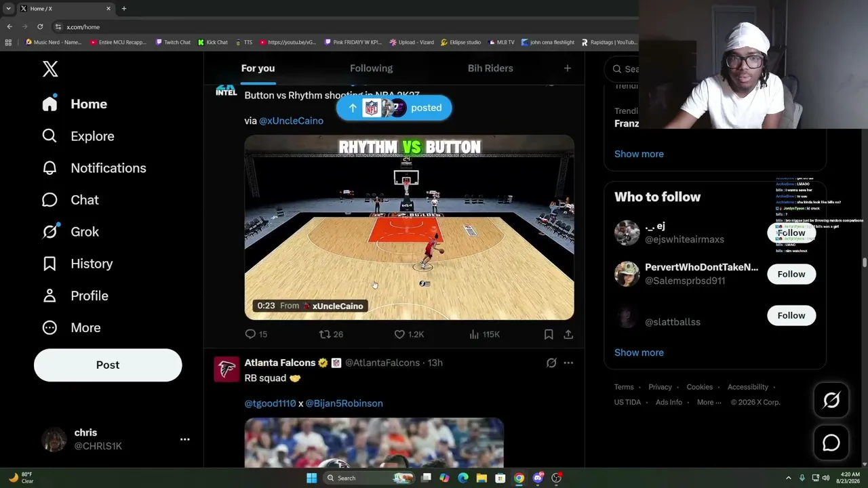Open Explore from the sidebar

click(78, 136)
